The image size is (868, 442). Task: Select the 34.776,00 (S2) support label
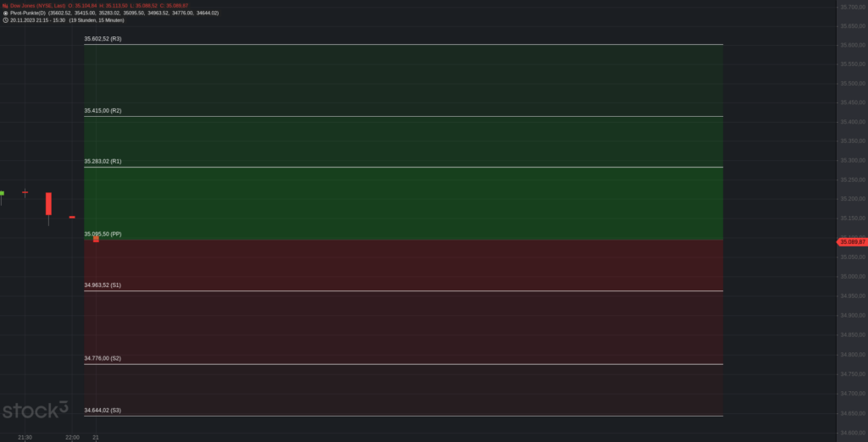point(103,358)
